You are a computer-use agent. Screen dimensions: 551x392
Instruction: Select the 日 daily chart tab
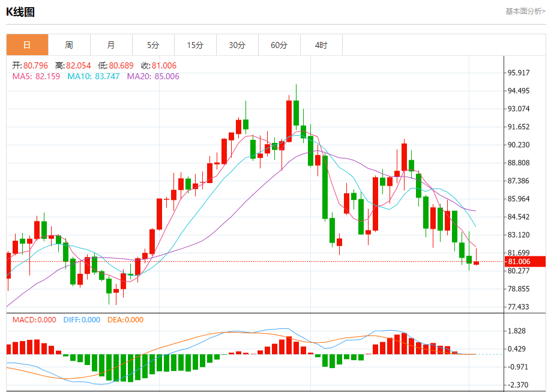click(x=27, y=45)
